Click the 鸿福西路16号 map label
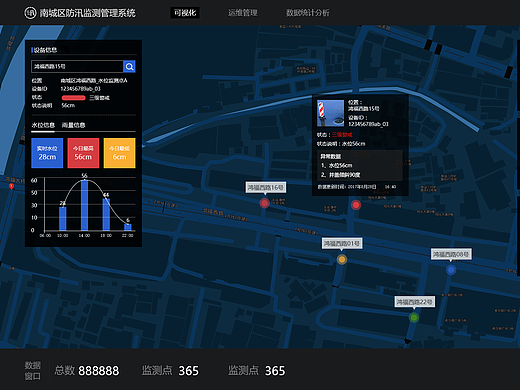 point(266,188)
